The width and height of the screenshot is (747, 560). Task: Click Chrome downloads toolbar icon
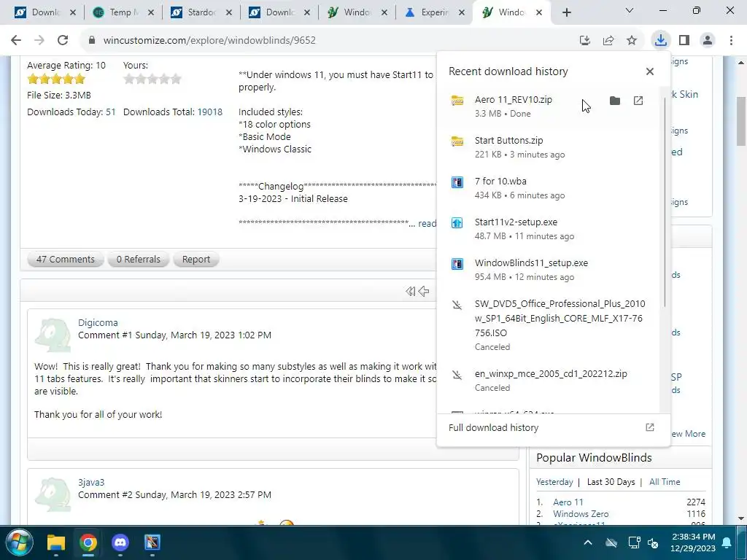click(x=660, y=40)
